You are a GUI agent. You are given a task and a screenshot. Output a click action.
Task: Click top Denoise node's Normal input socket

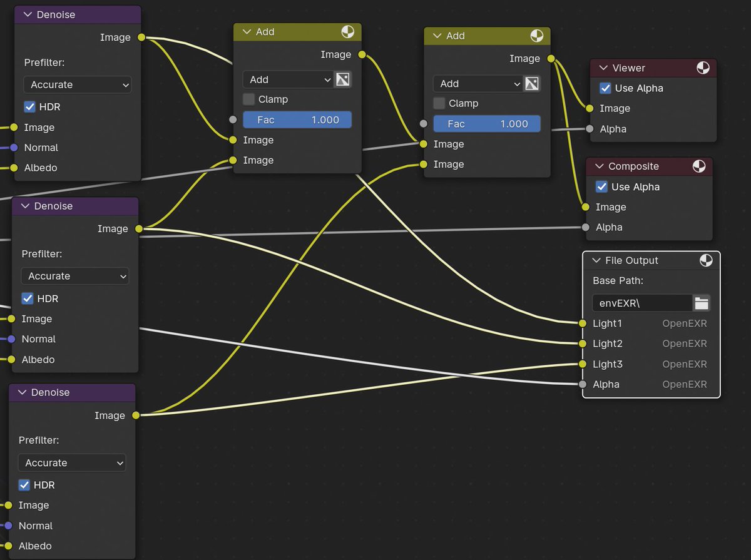coord(14,148)
